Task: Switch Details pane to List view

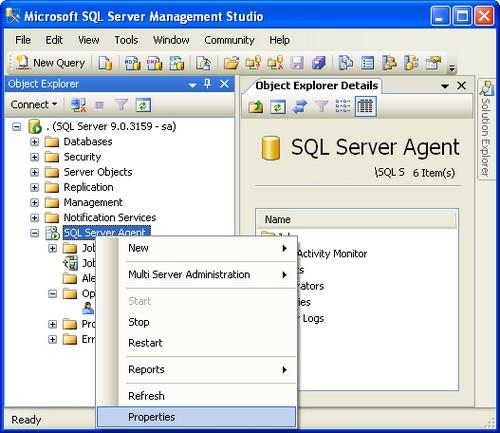Action: click(x=343, y=107)
